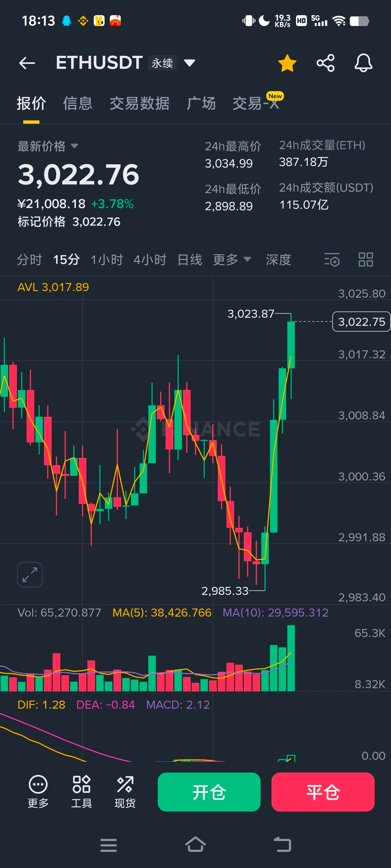Open the 交易数据 tab
The image size is (391, 868).
140,104
